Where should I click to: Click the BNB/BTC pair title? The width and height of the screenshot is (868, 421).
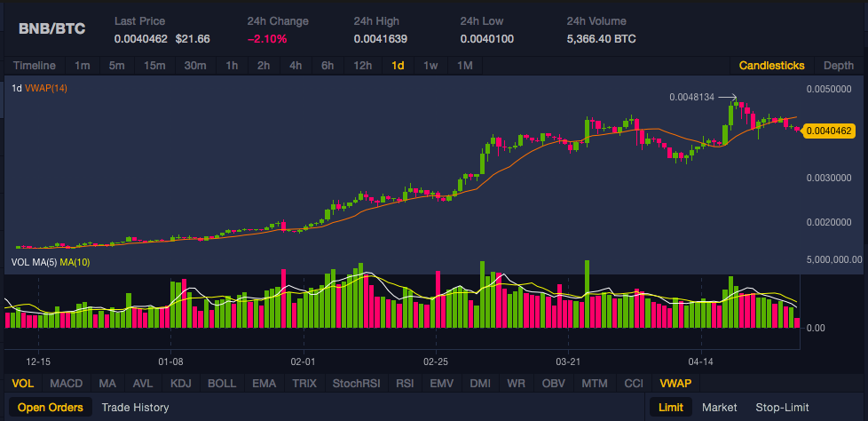[x=52, y=28]
